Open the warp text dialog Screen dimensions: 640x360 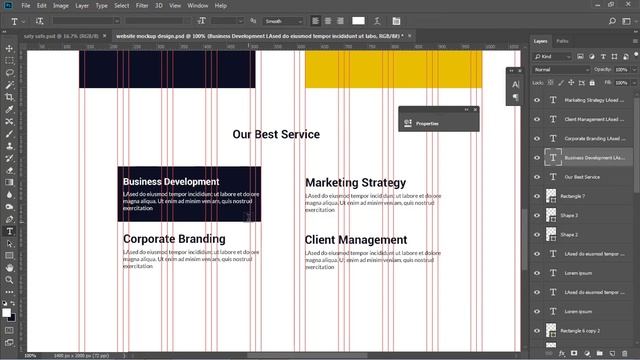coord(377,21)
